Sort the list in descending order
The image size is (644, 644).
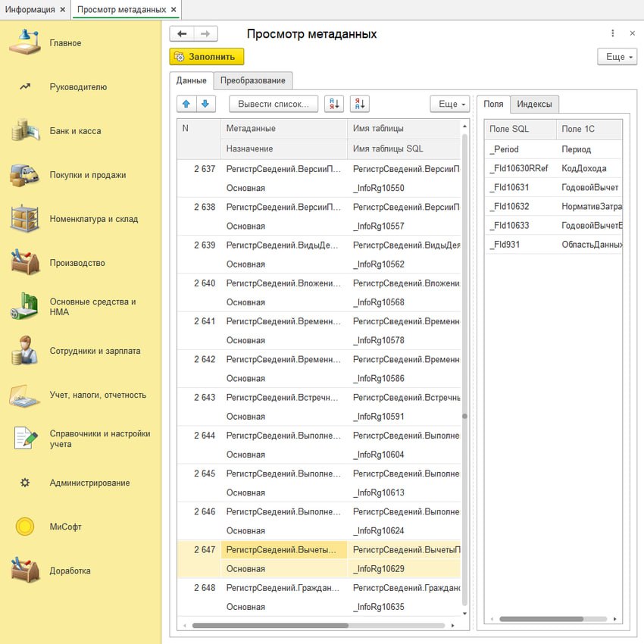(x=359, y=104)
